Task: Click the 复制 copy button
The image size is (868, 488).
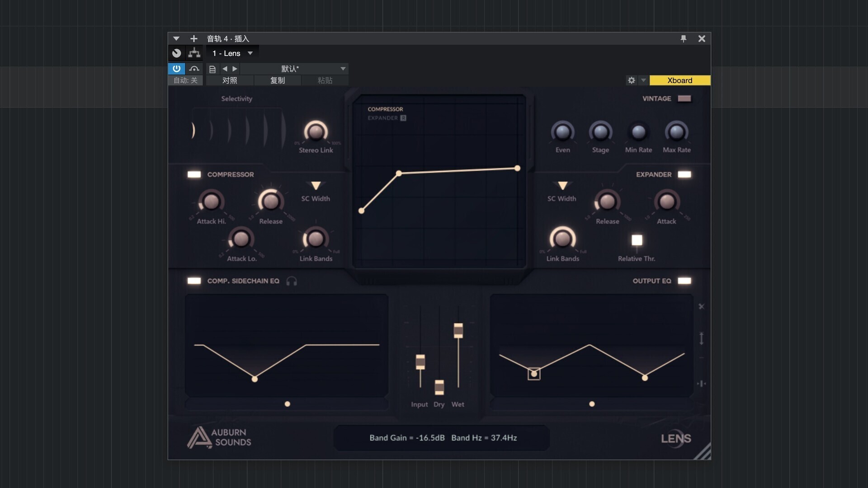Action: coord(278,80)
